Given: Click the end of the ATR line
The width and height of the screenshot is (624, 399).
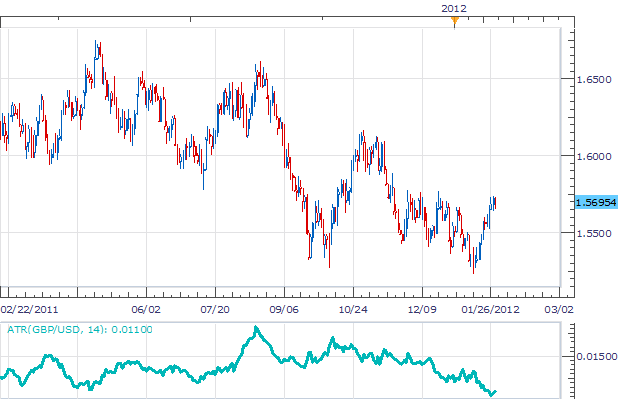Looking at the screenshot, I should [495, 392].
